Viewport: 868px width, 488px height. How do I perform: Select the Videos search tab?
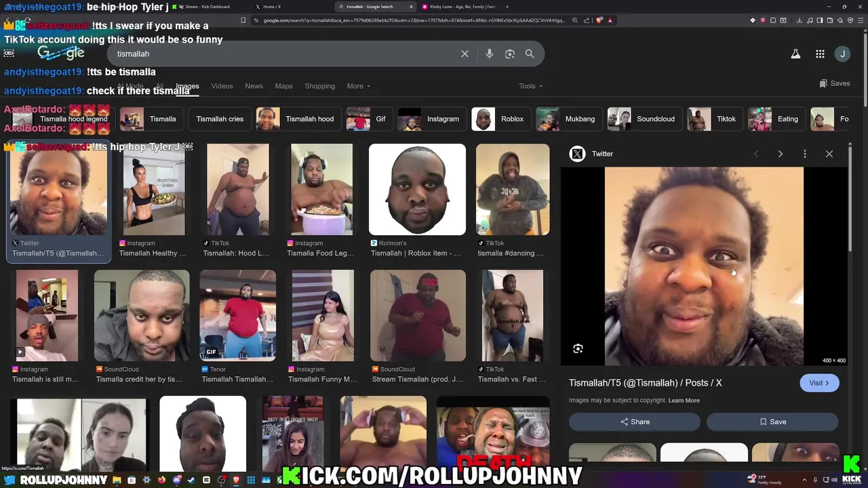point(222,86)
